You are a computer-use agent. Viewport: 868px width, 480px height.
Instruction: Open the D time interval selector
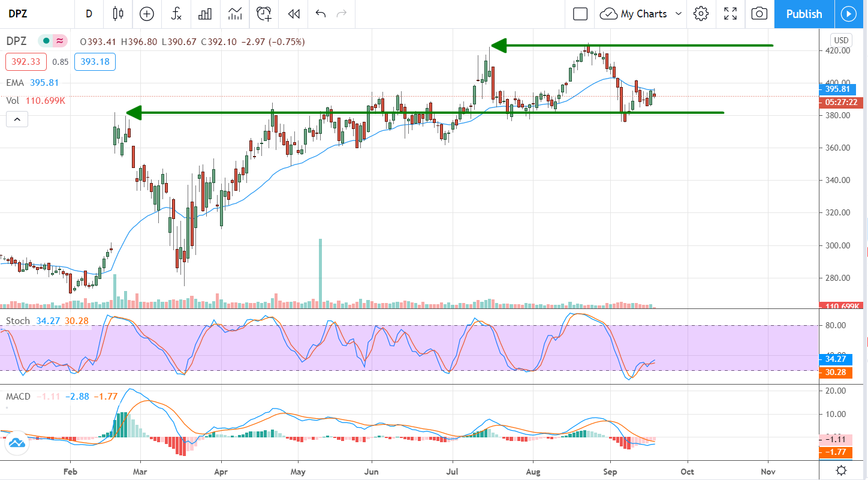[x=89, y=14]
